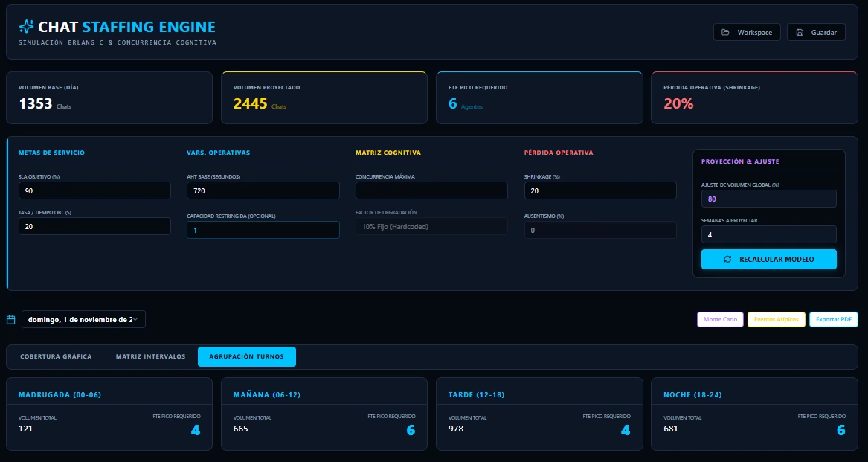Click the Noche (18-24) card title

pos(692,395)
